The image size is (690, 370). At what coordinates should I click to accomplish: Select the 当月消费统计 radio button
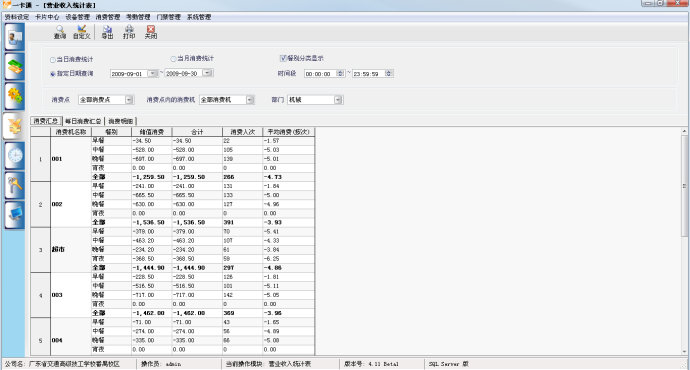173,59
